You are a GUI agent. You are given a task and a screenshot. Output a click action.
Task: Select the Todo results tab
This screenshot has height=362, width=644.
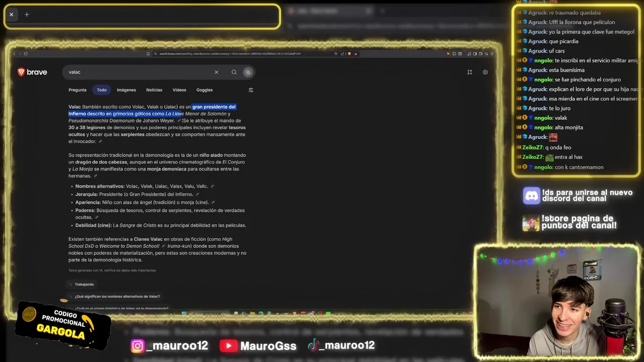[102, 90]
